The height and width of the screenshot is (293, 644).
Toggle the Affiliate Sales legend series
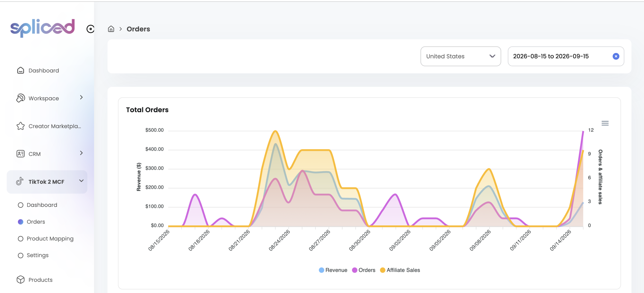tap(400, 270)
